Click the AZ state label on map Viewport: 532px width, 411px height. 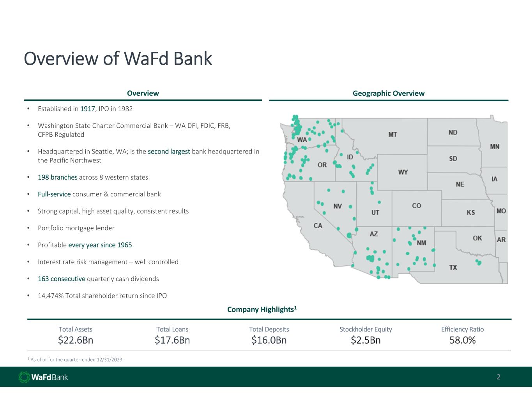373,234
